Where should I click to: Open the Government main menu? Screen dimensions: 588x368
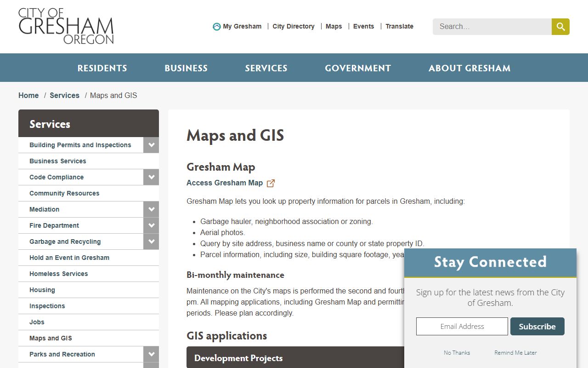[x=358, y=68]
